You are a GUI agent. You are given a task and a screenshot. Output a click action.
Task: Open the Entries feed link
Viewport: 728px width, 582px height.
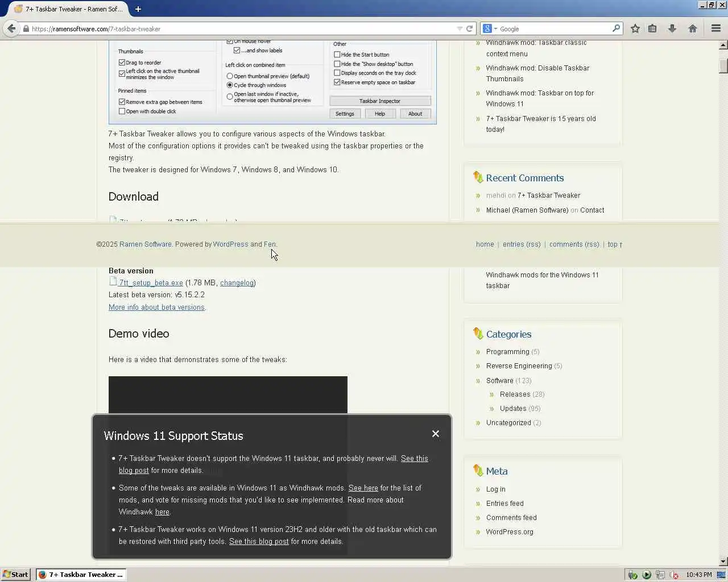coord(504,503)
